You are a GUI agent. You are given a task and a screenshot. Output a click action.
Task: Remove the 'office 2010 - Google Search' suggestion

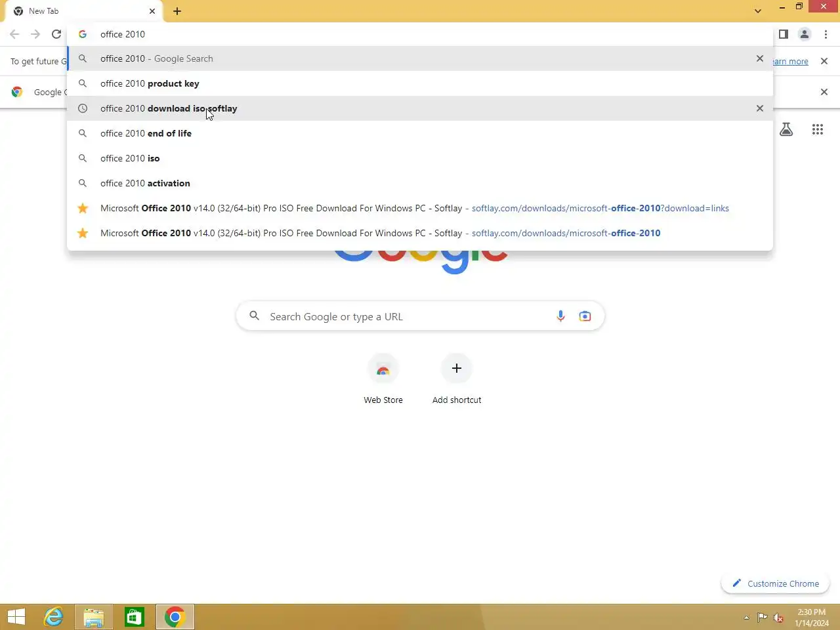click(760, 58)
